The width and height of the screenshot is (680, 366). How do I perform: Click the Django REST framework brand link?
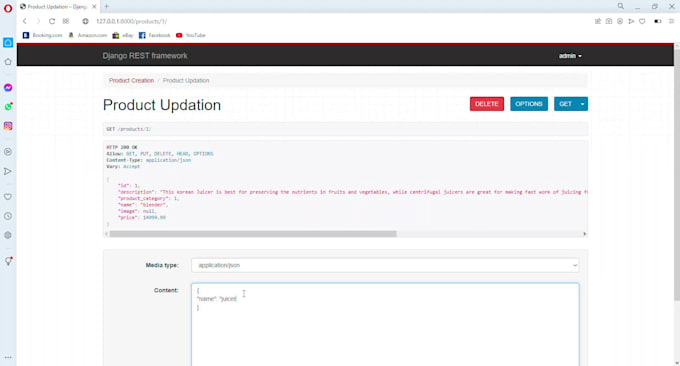tap(145, 56)
